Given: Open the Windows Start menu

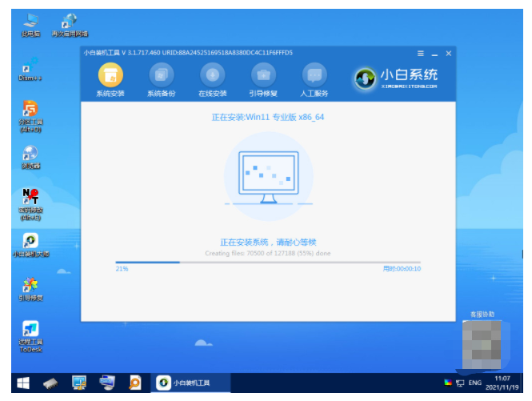Looking at the screenshot, I should [22, 383].
